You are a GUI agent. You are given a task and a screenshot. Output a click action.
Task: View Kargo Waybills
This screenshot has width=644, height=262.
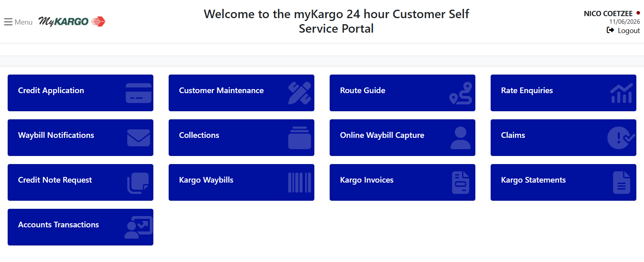(242, 182)
